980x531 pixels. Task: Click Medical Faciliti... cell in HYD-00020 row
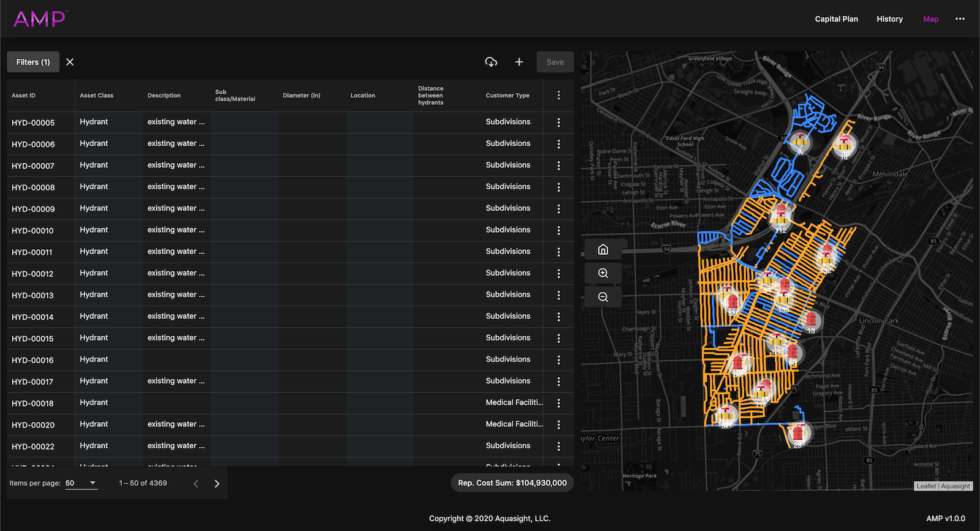pos(514,424)
